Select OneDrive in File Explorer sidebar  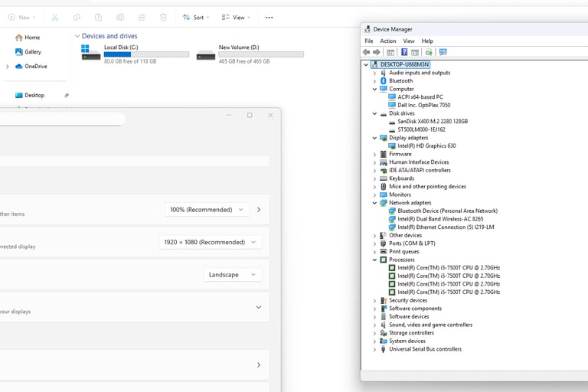[x=31, y=67]
